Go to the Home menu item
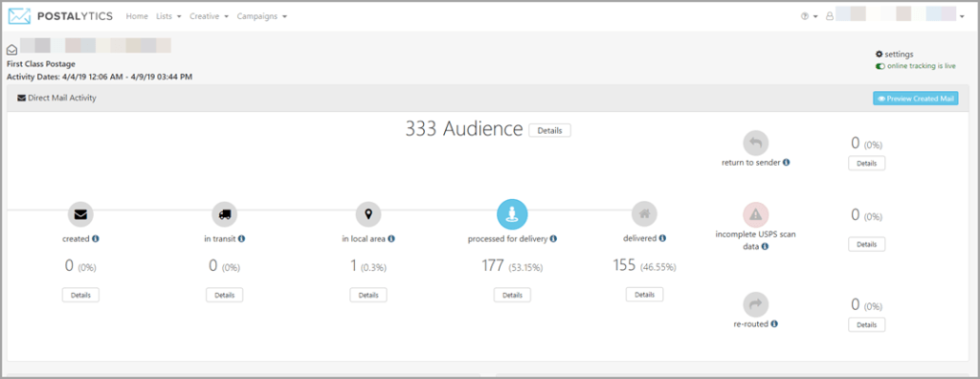Image resolution: width=980 pixels, height=379 pixels. [x=137, y=16]
